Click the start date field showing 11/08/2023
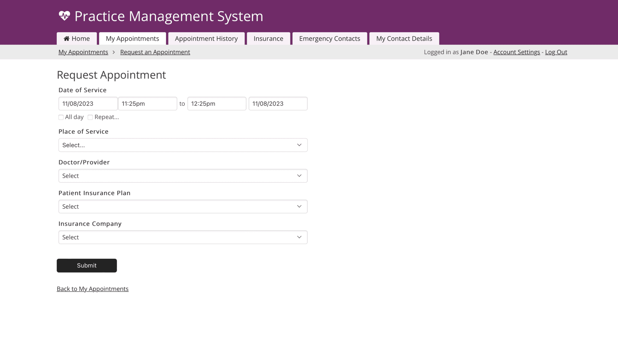618x364 pixels. tap(88, 104)
